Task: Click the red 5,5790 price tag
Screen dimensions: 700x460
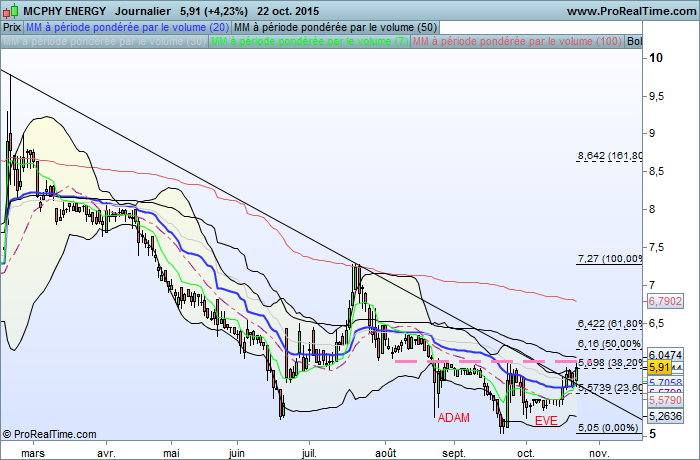Action: 665,400
